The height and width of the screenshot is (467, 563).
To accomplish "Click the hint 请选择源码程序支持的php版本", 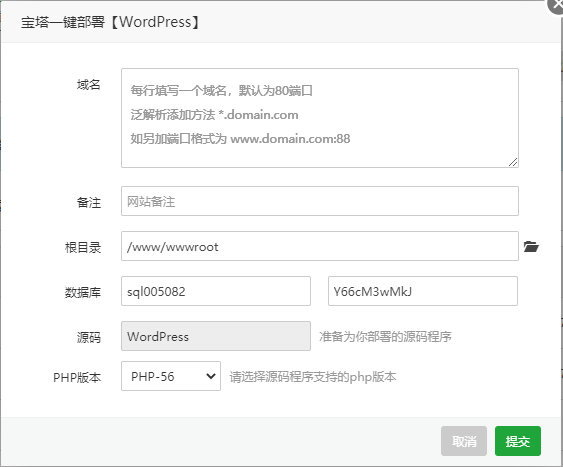I will coord(313,377).
